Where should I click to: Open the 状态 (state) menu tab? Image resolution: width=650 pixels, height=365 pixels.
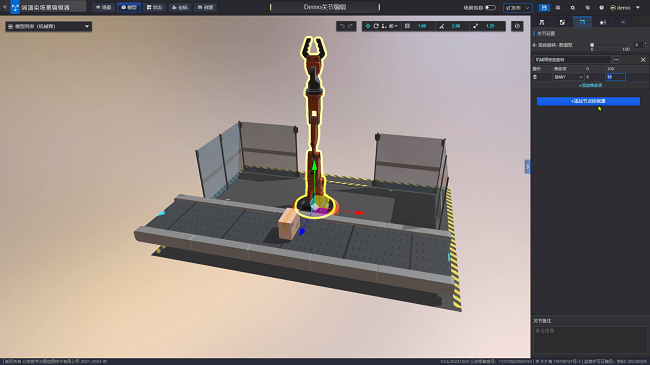click(x=155, y=7)
